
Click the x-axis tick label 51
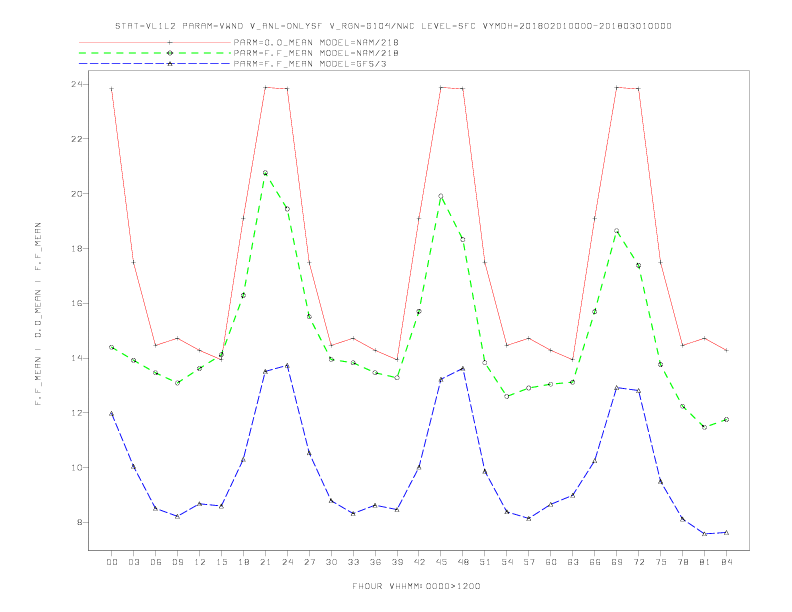pyautogui.click(x=485, y=562)
